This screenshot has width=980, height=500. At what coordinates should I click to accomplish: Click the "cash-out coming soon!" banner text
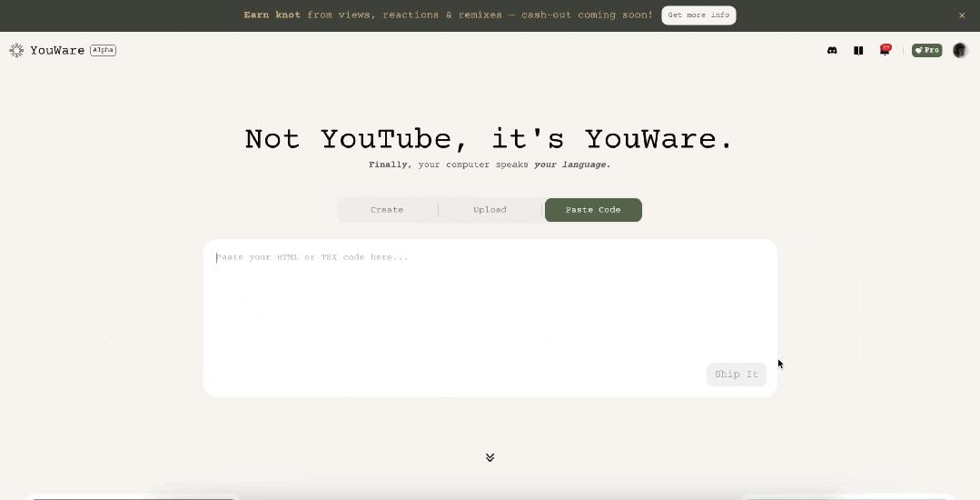coord(587,15)
